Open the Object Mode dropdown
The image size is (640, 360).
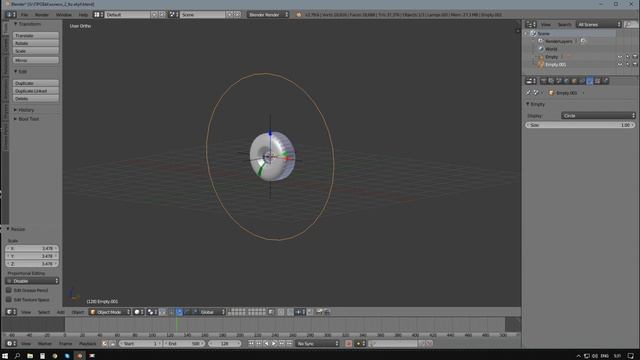pos(110,312)
